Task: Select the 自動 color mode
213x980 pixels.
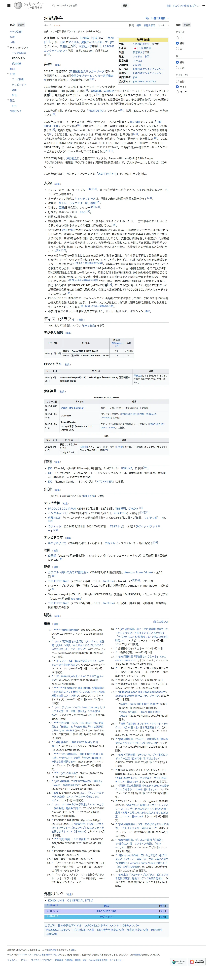Action: (177, 81)
